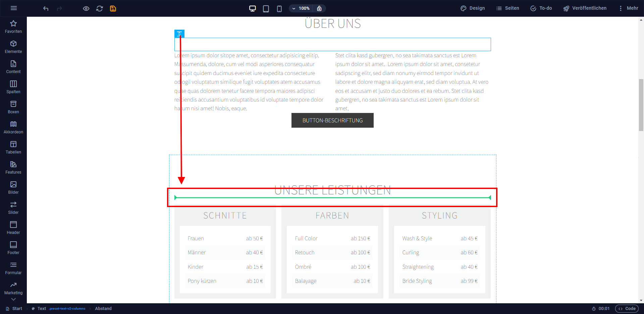Click the refresh page icon
Viewport: 644px width, 314px height.
point(100,8)
